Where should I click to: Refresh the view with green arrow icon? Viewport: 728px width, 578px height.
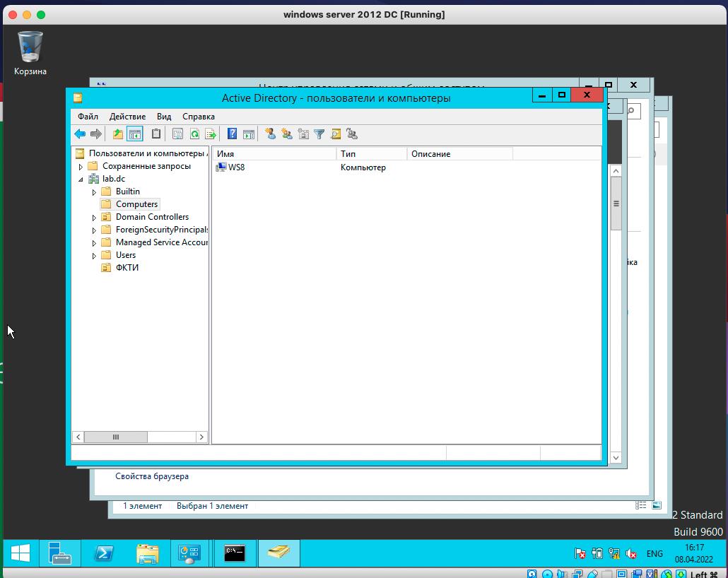(x=194, y=134)
